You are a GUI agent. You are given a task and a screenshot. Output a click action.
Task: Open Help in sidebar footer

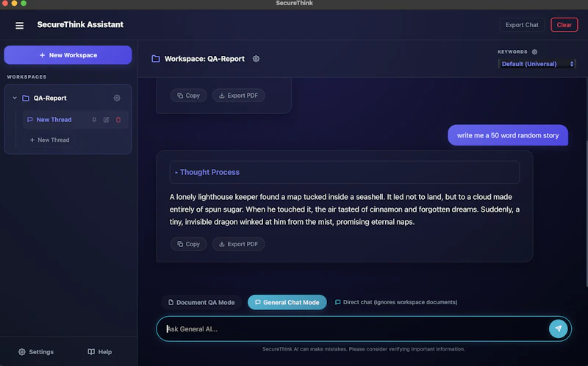pos(100,352)
